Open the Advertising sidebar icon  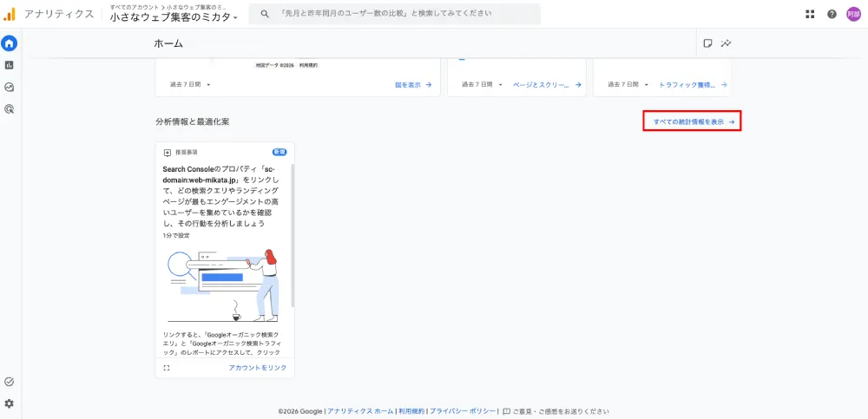click(x=9, y=109)
